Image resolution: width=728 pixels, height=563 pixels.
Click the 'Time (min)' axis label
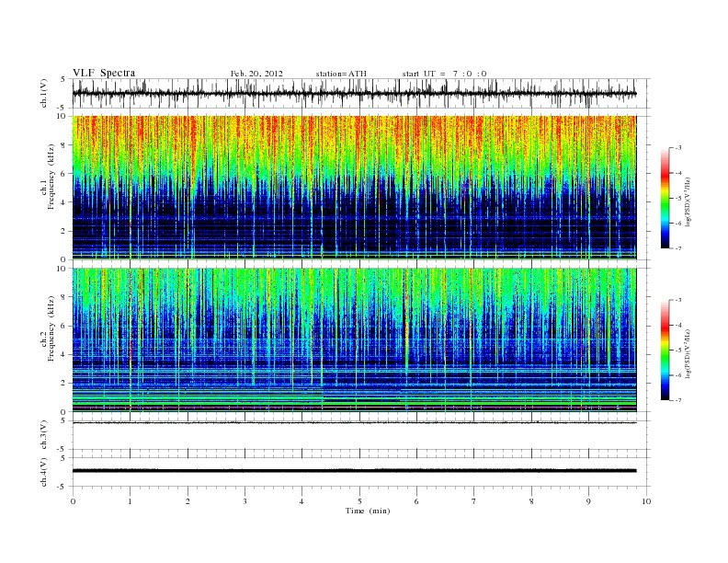click(368, 511)
